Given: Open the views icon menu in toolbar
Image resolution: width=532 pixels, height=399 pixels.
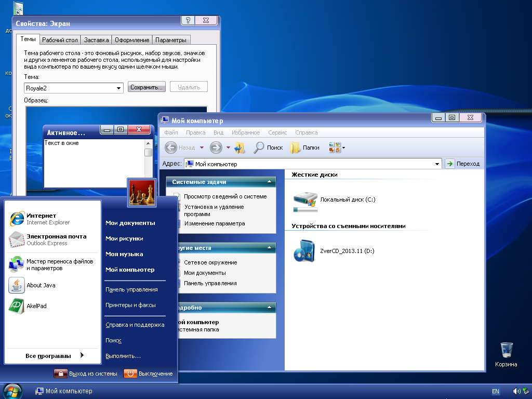Looking at the screenshot, I should point(337,148).
